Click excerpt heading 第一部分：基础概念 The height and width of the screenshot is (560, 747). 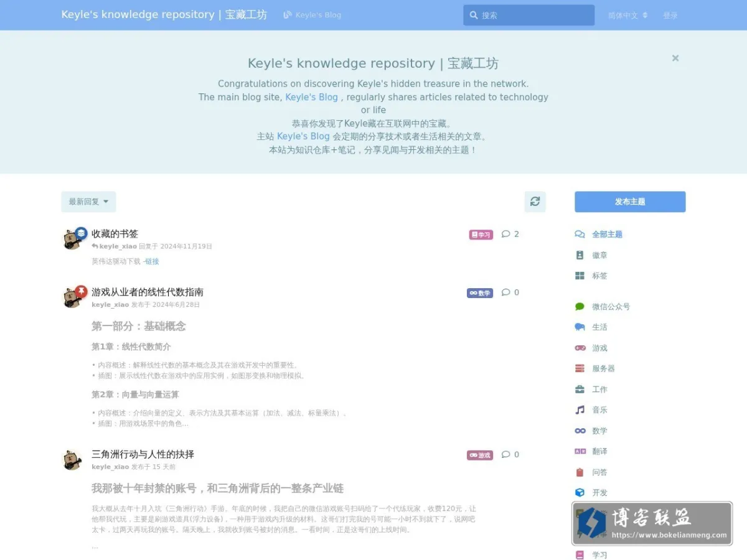click(x=138, y=326)
